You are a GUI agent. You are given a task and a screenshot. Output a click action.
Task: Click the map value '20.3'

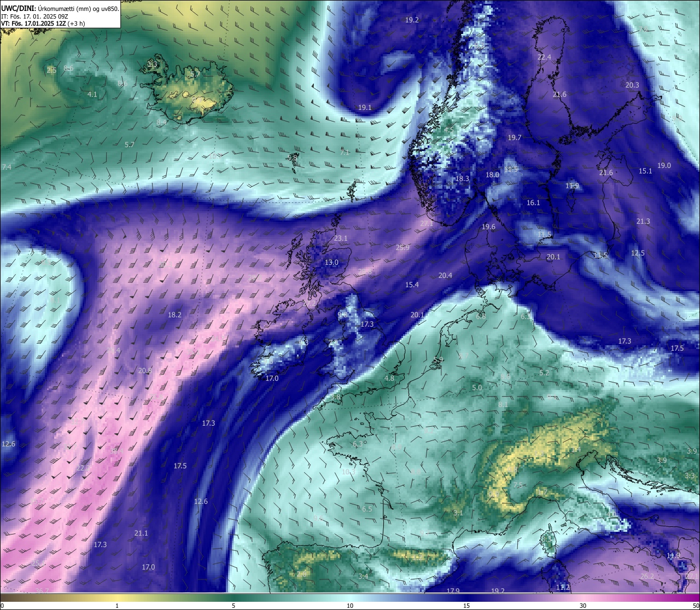pos(632,85)
